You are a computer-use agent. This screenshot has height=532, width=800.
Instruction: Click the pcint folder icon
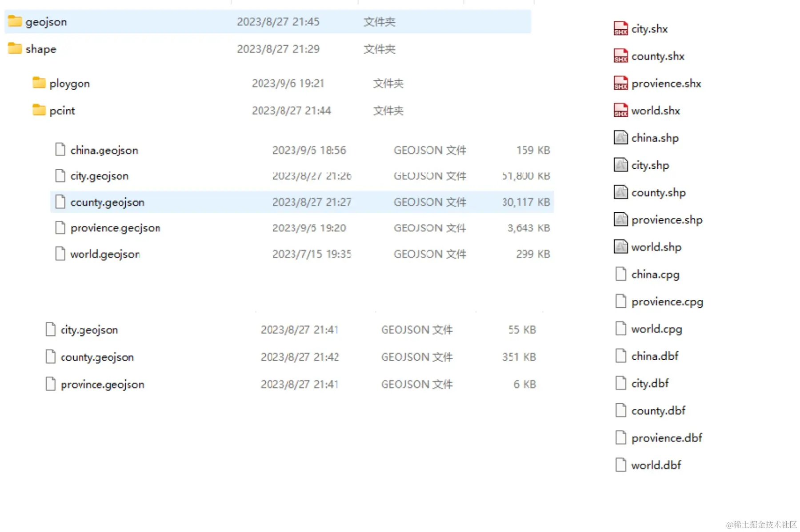click(39, 110)
